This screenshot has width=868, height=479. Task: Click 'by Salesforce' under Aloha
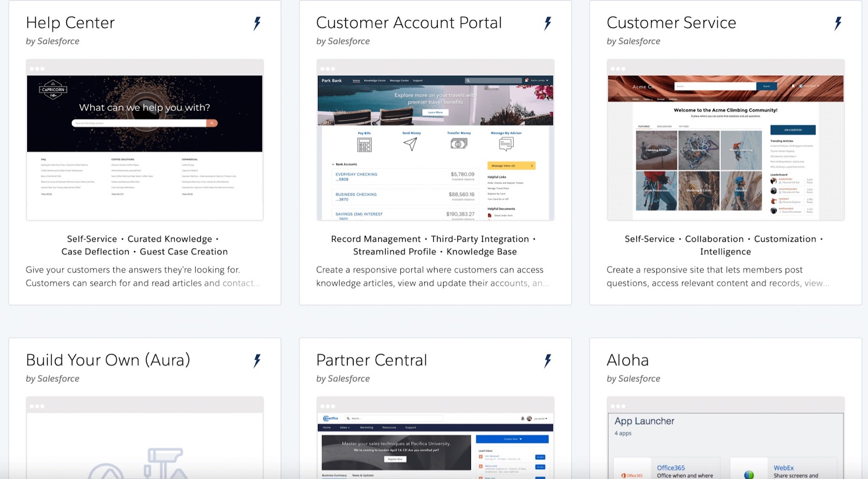(634, 379)
